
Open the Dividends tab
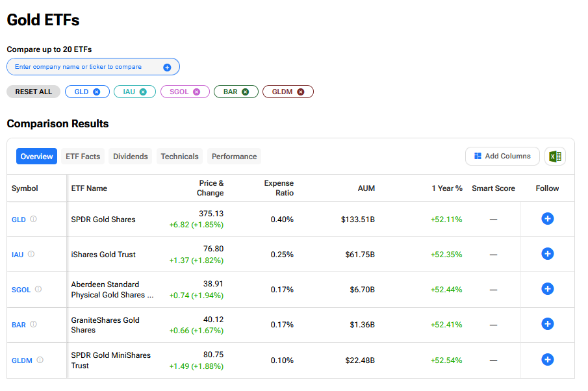tap(131, 157)
